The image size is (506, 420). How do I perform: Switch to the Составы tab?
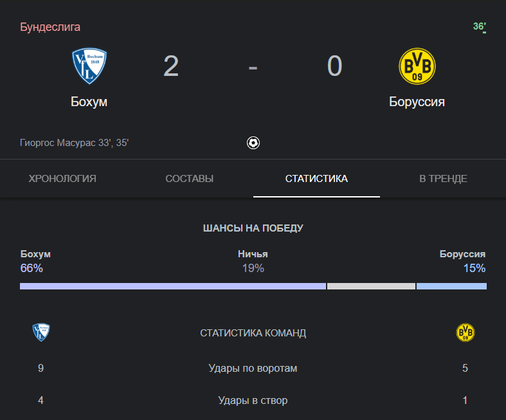click(189, 179)
